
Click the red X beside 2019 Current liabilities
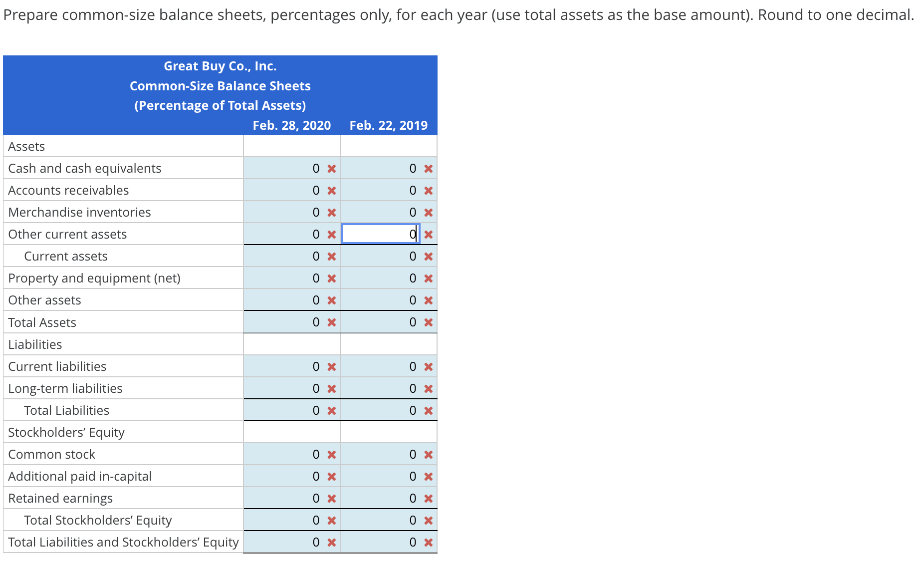[428, 367]
